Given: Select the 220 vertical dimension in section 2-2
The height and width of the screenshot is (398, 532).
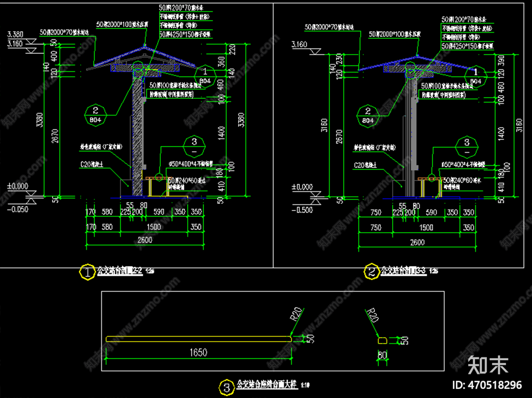Looking at the screenshot, I should point(232,49).
